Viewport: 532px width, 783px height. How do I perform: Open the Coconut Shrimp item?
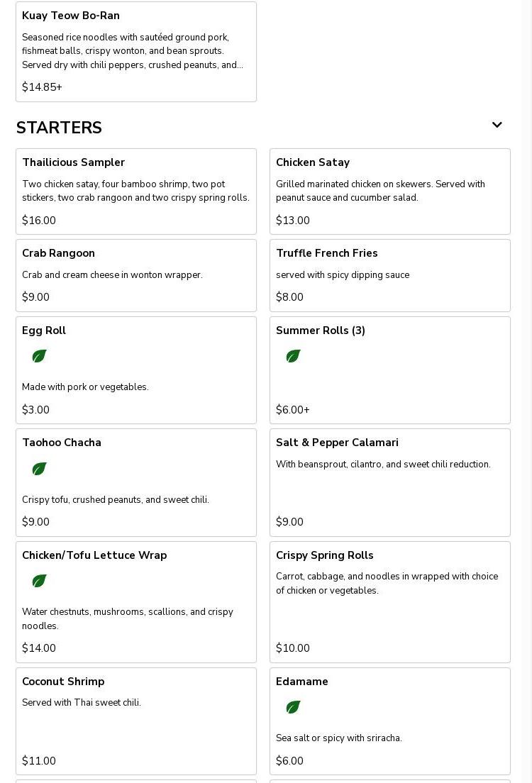coord(135,721)
